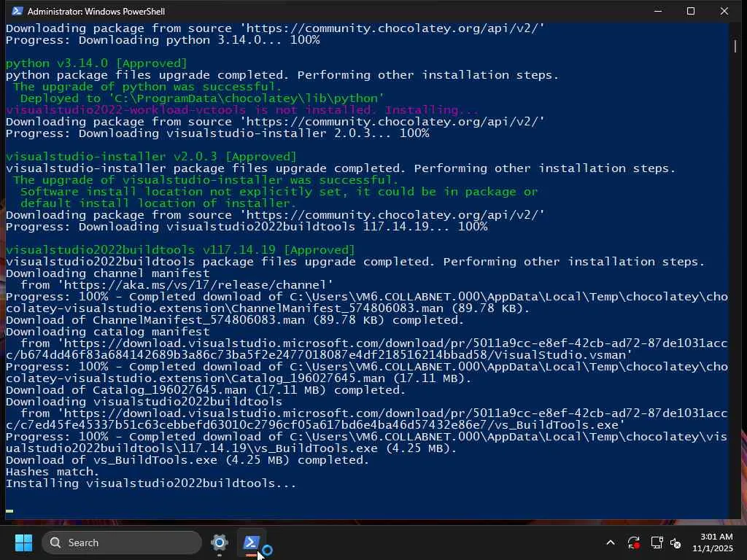Click 'The upgrade of python was successful.'
The width and height of the screenshot is (747, 560).
pyautogui.click(x=147, y=87)
